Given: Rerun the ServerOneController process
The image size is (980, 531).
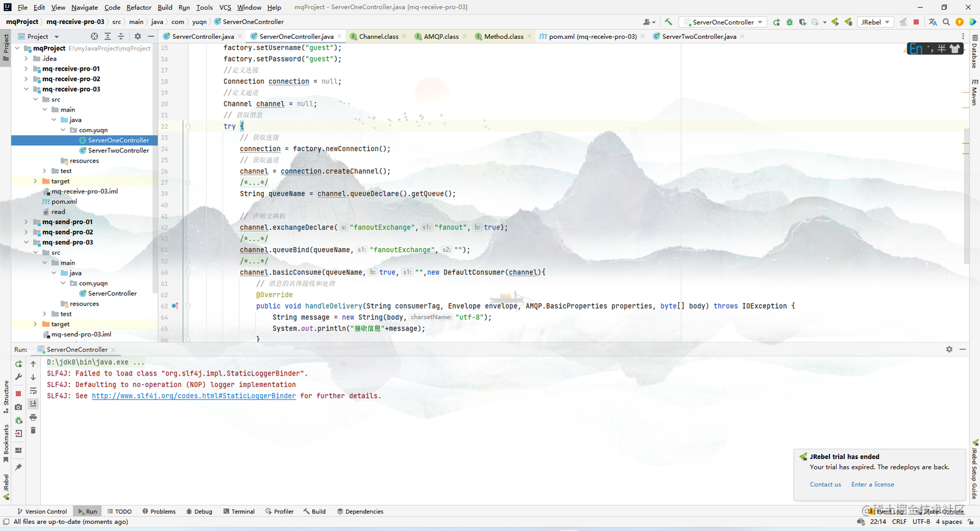Looking at the screenshot, I should point(18,364).
